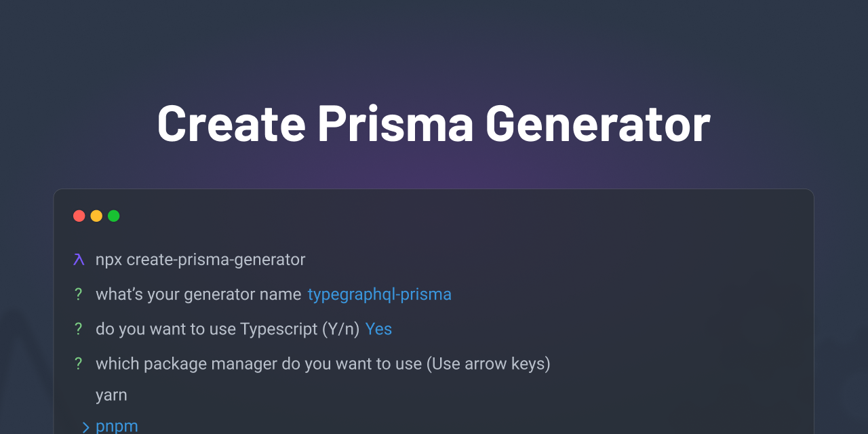This screenshot has height=434, width=868.
Task: Click the "npx create-prisma-generator" command text
Action: point(200,260)
